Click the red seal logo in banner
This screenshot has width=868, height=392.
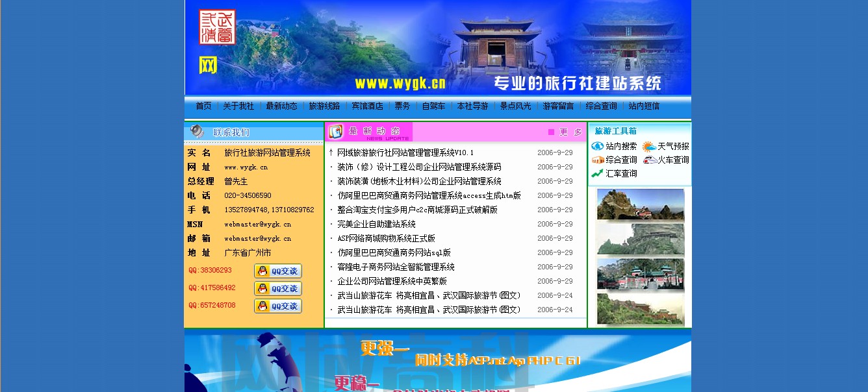click(217, 27)
